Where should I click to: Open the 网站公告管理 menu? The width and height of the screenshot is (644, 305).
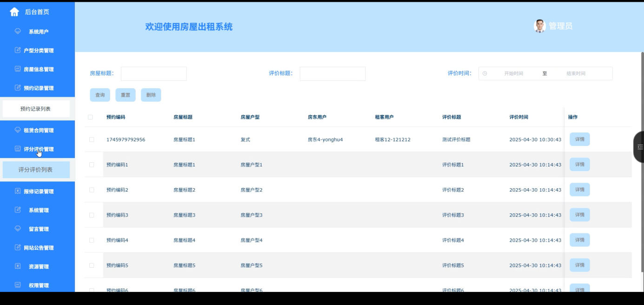(x=37, y=247)
